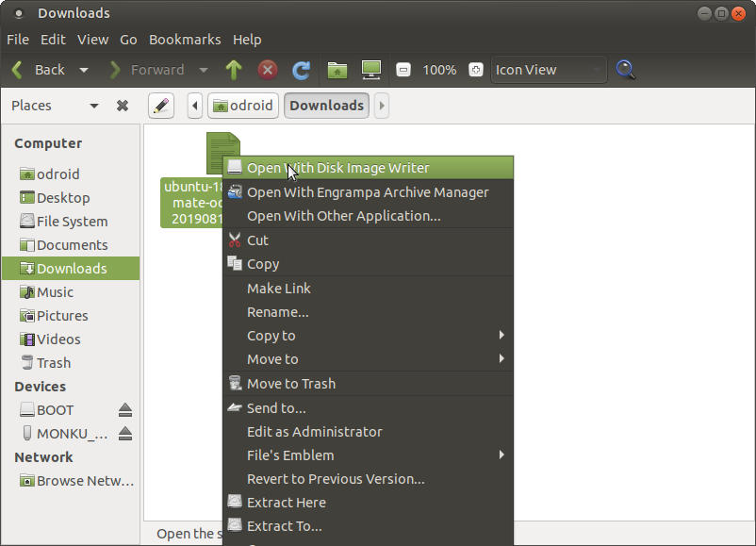Open the Bookmarks menu

pyautogui.click(x=185, y=40)
